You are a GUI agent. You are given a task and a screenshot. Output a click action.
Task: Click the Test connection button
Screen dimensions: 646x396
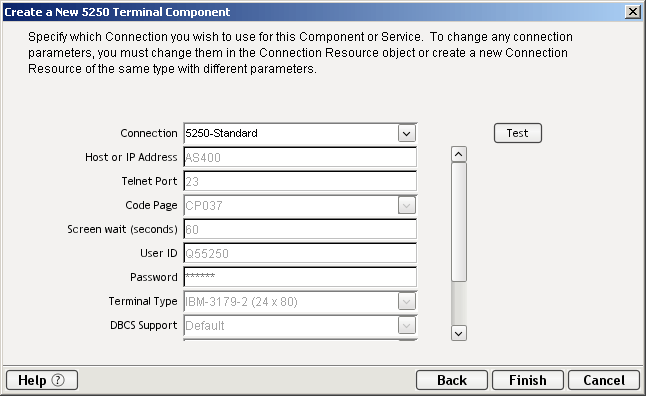517,133
